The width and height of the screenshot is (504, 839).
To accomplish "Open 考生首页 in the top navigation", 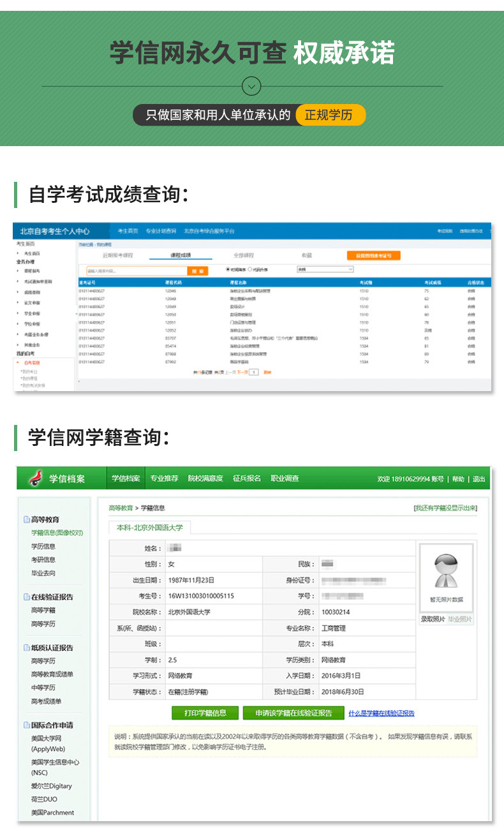I will [x=128, y=231].
